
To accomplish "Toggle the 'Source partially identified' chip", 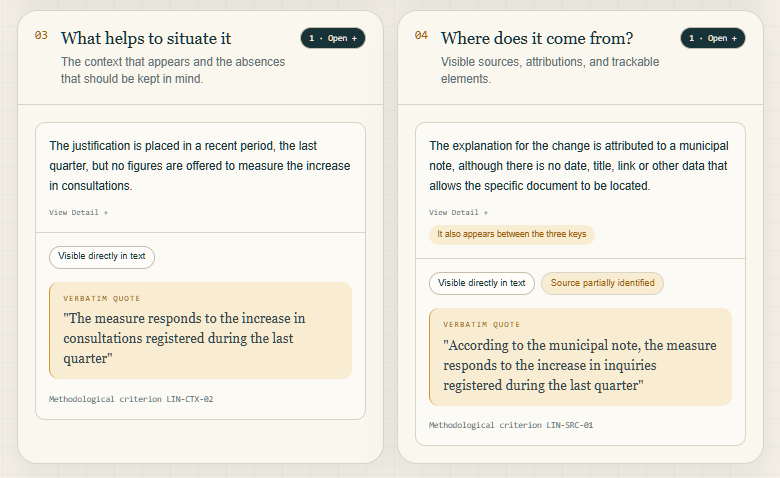I will 602,284.
